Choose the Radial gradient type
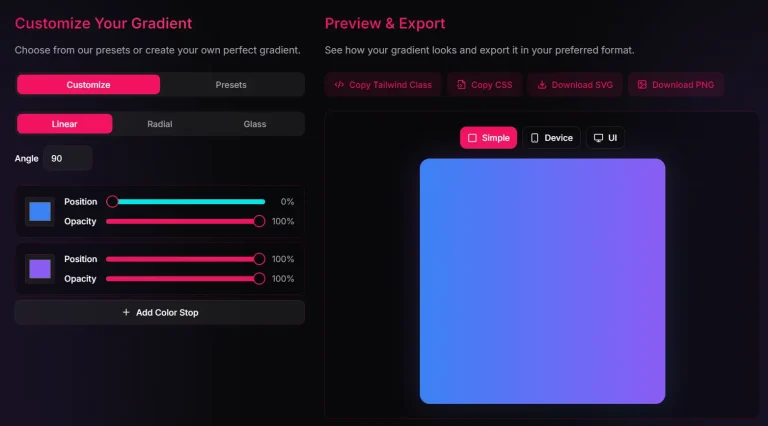The image size is (768, 426). [x=160, y=124]
